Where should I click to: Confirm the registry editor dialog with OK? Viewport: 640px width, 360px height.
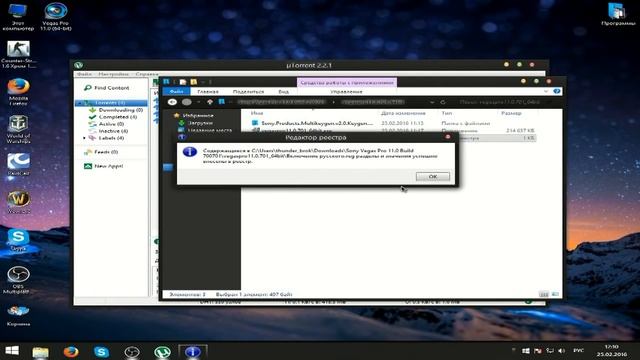point(433,176)
